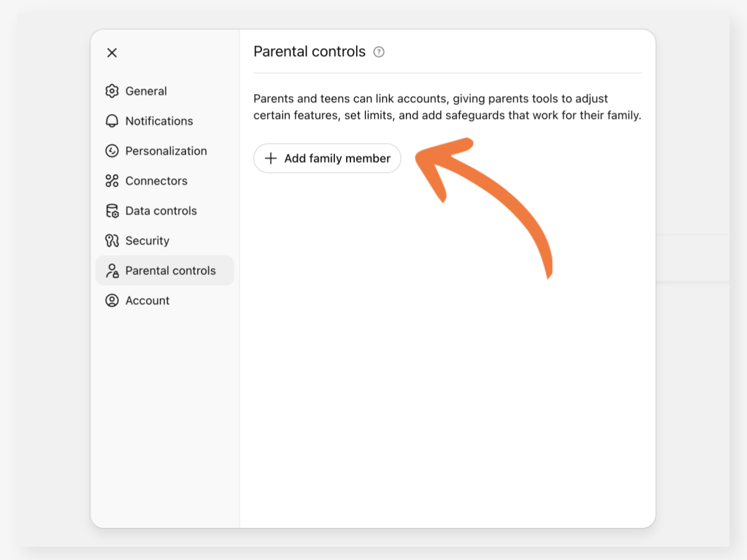This screenshot has width=747, height=560.
Task: Click the Account profile icon
Action: [x=112, y=301]
